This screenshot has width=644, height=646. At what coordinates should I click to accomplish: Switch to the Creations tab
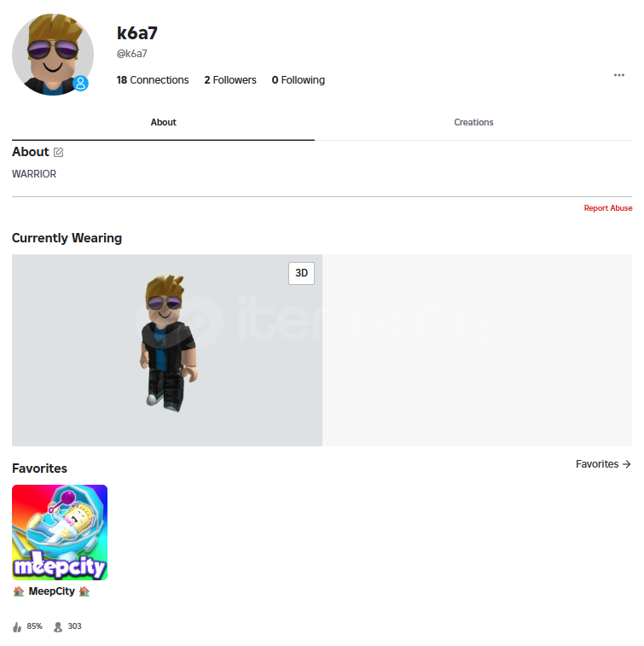point(473,122)
